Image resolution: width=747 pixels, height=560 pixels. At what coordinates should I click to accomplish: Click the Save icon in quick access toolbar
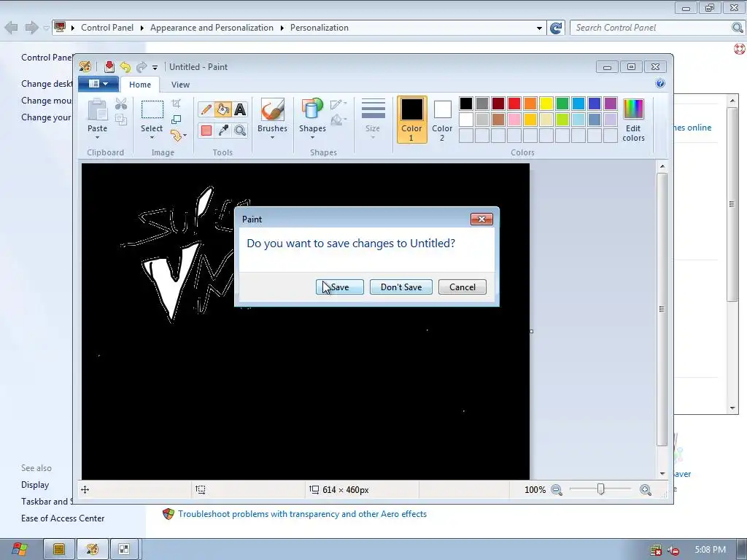pos(109,66)
